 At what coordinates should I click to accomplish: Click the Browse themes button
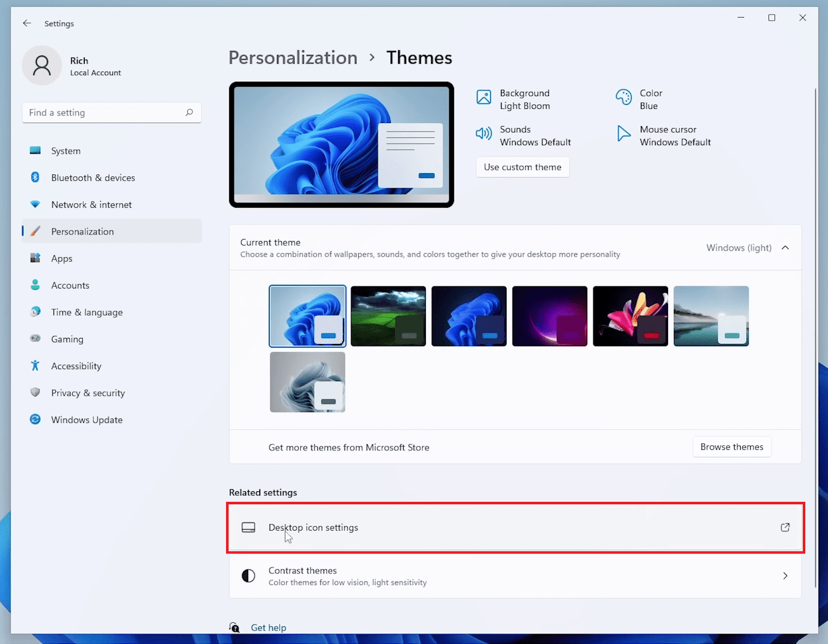coord(731,446)
